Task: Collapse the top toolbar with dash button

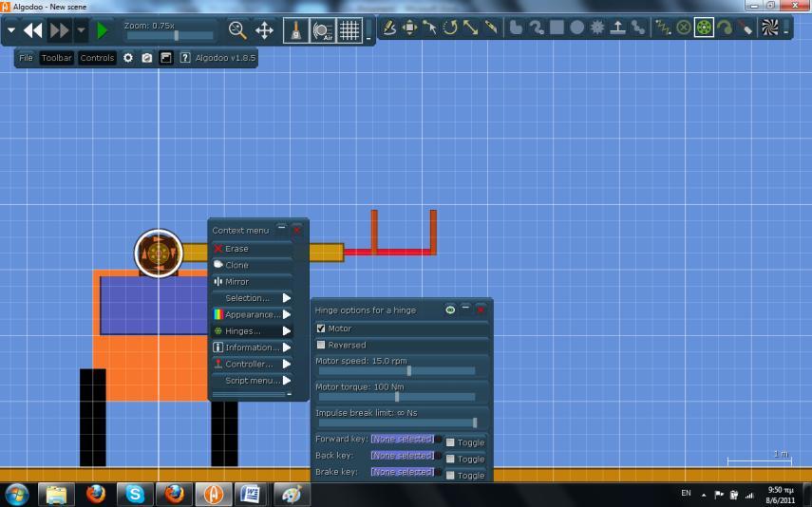Action: (x=368, y=38)
